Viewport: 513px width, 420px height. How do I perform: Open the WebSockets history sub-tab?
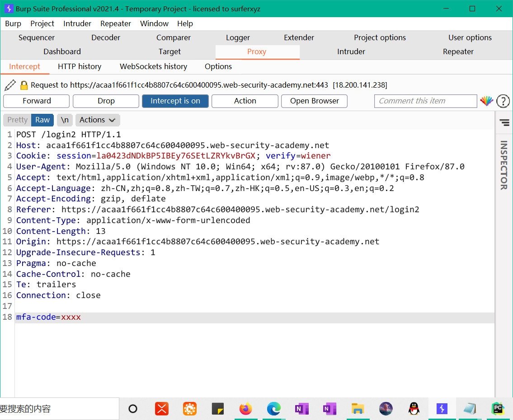click(153, 67)
